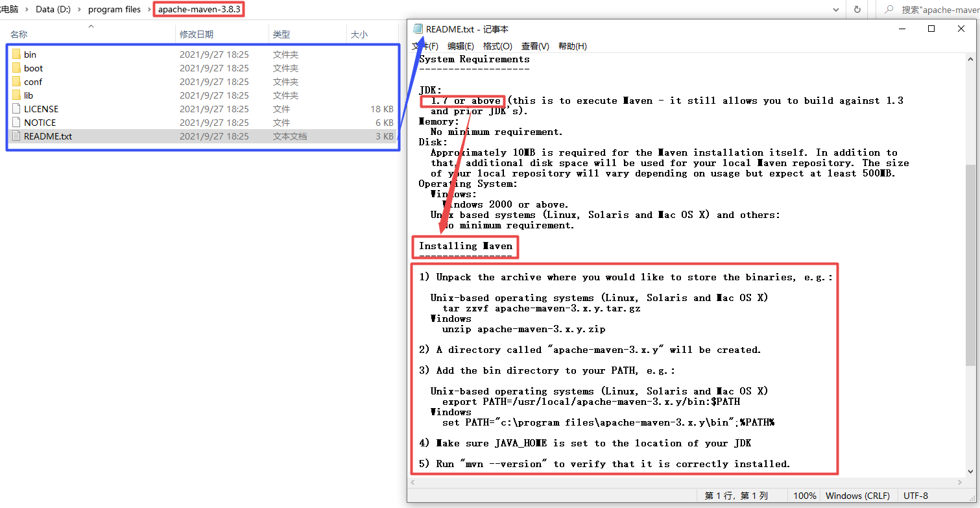
Task: Click the Windows (CRLF) status bar entry
Action: pyautogui.click(x=857, y=496)
